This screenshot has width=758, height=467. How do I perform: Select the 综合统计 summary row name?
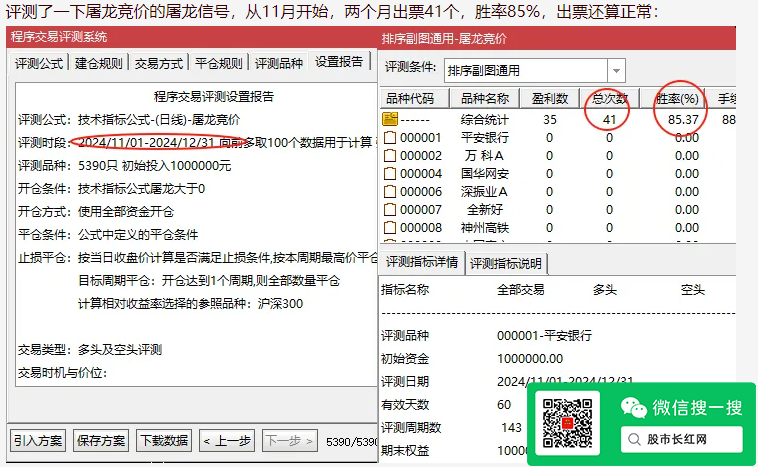(x=485, y=119)
